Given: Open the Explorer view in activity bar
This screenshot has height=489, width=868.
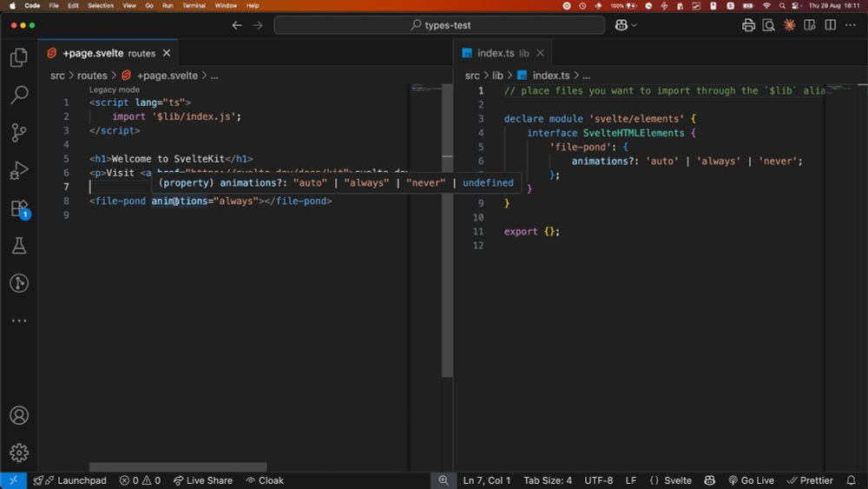Looking at the screenshot, I should click(x=19, y=57).
